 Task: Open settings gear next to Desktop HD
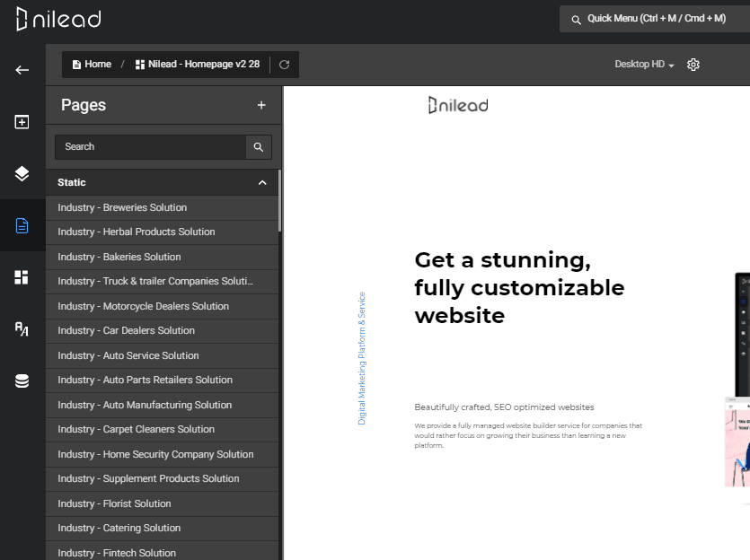pos(693,65)
